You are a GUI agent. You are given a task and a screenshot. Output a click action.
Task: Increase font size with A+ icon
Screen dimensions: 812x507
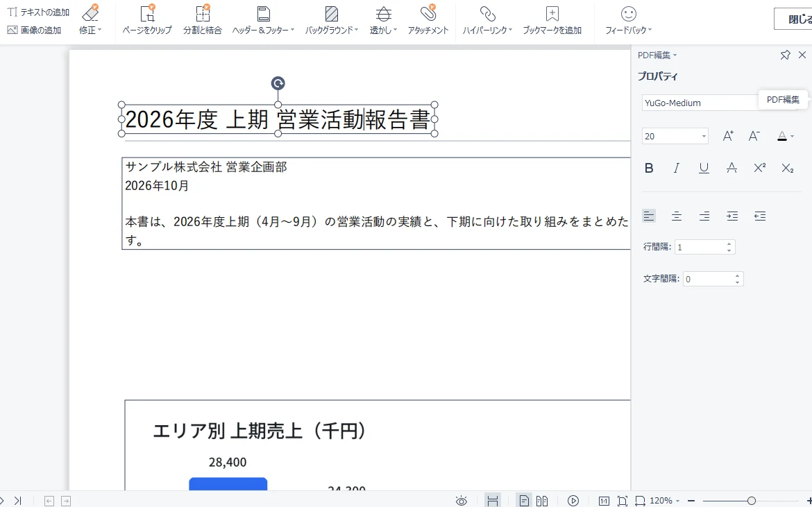728,136
